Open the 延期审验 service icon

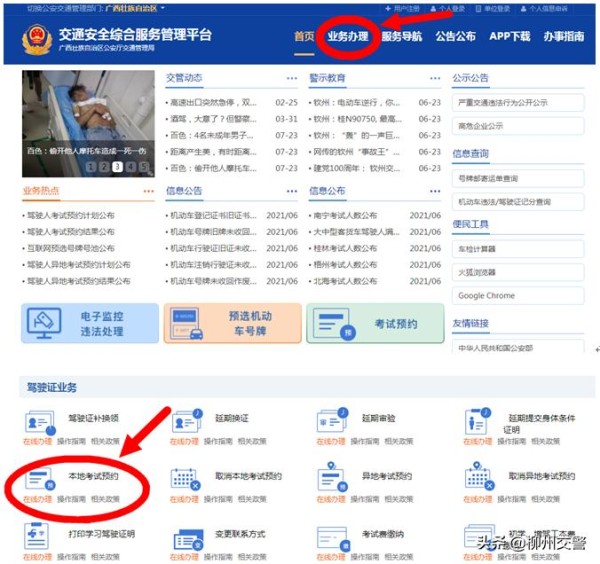coord(333,420)
